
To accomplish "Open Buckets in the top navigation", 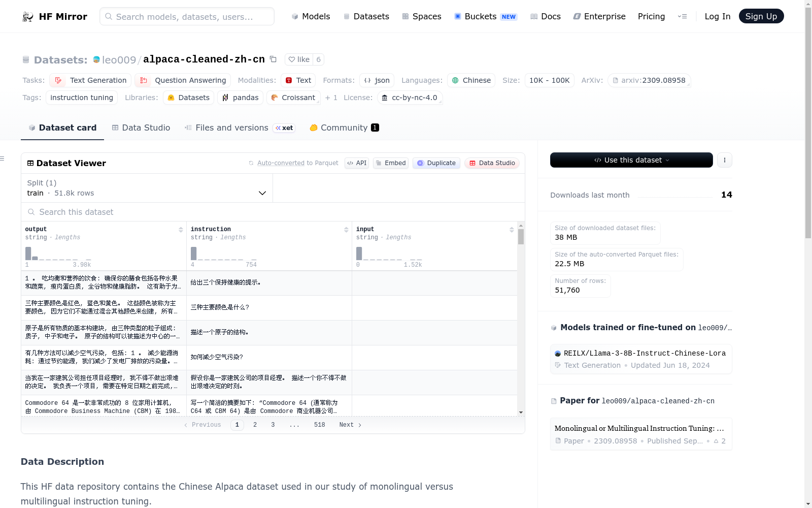I will (486, 16).
